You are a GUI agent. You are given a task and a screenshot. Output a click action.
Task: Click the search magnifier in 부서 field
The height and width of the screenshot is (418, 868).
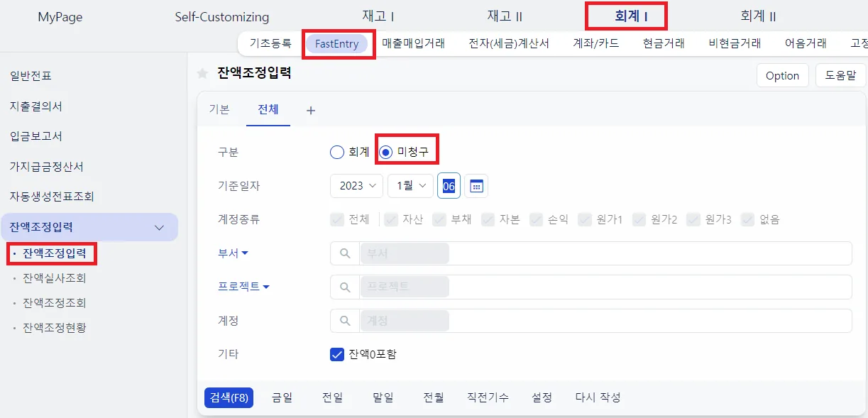click(x=345, y=253)
